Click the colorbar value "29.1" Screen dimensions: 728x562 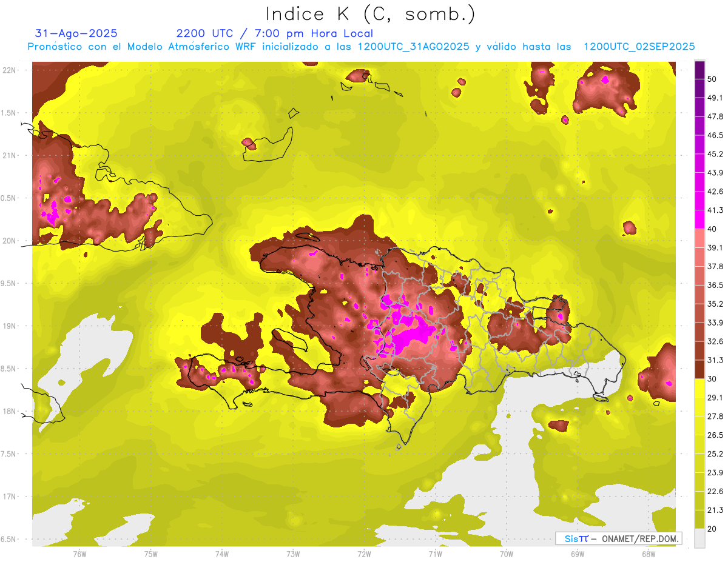(715, 398)
